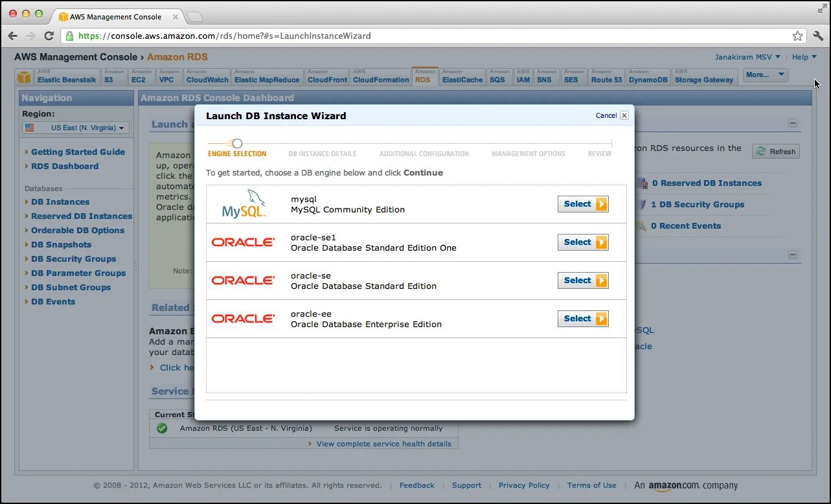Switch to SES service tab
The image size is (831, 504).
coord(574,76)
